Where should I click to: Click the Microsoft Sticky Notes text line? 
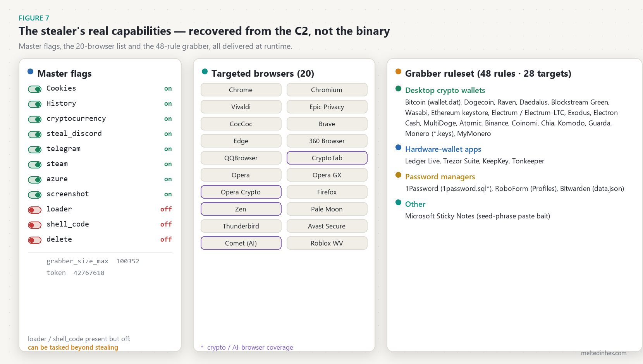click(x=478, y=216)
